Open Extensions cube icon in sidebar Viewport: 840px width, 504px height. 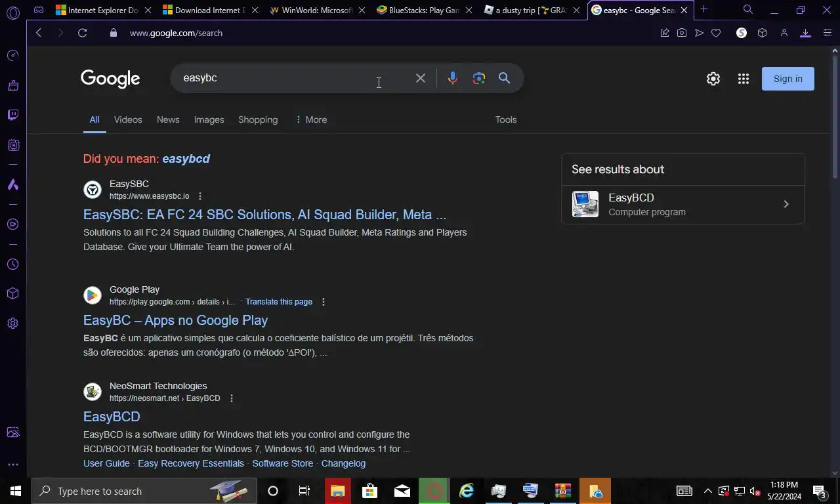[x=13, y=293]
